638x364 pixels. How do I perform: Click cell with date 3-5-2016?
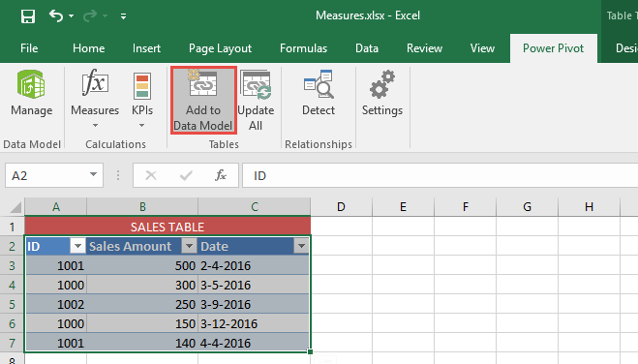(254, 285)
